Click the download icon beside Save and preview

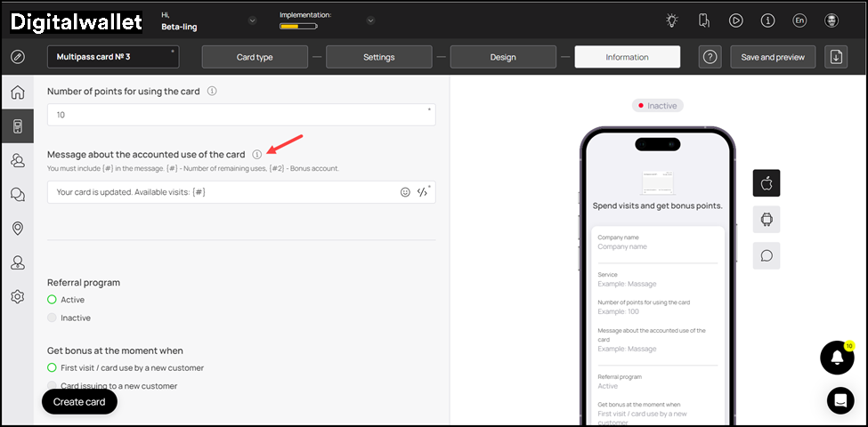click(x=836, y=57)
